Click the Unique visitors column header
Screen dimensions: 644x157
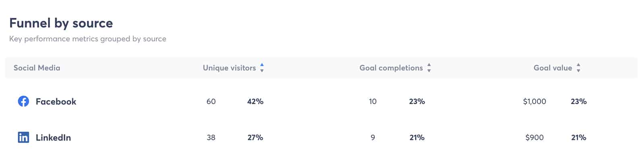(229, 68)
